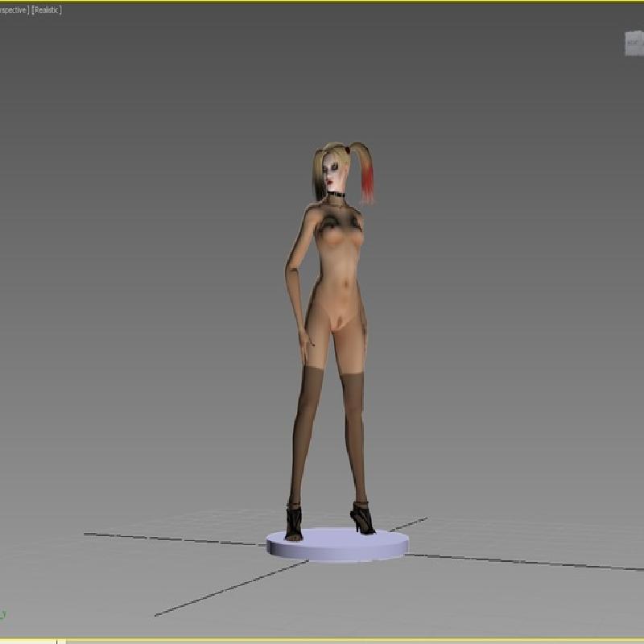Click the ViewCube in the viewport corner
This screenshot has width=644, height=644.
pos(634,43)
